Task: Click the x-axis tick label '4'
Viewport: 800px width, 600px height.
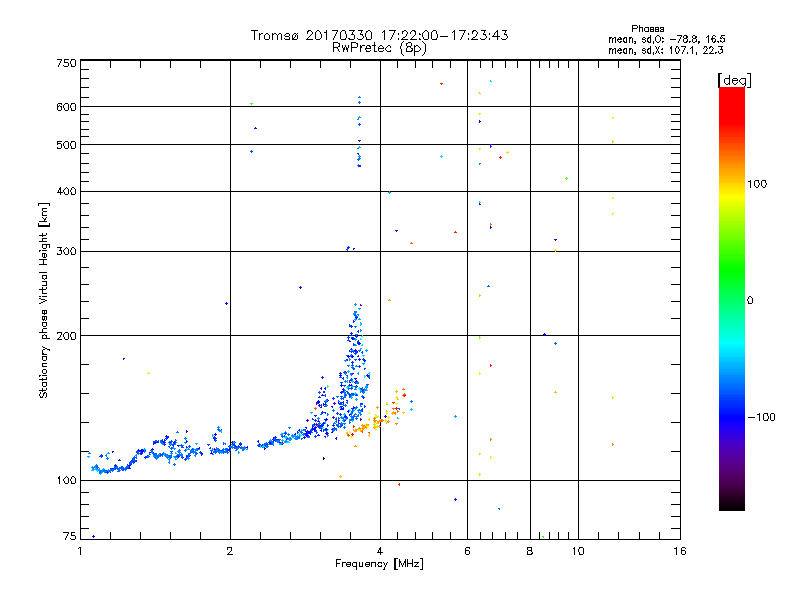Action: click(x=380, y=551)
